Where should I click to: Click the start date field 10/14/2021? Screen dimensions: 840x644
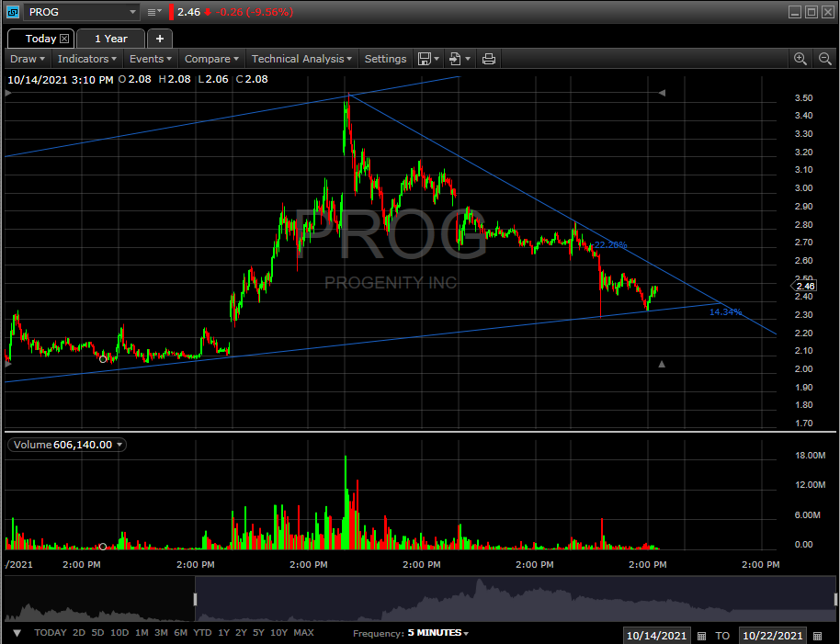656,636
